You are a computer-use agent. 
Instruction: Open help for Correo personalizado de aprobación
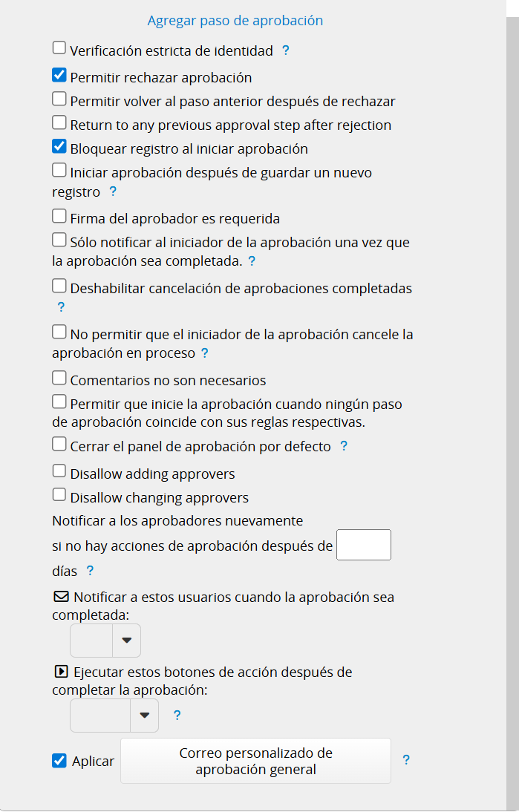(406, 760)
